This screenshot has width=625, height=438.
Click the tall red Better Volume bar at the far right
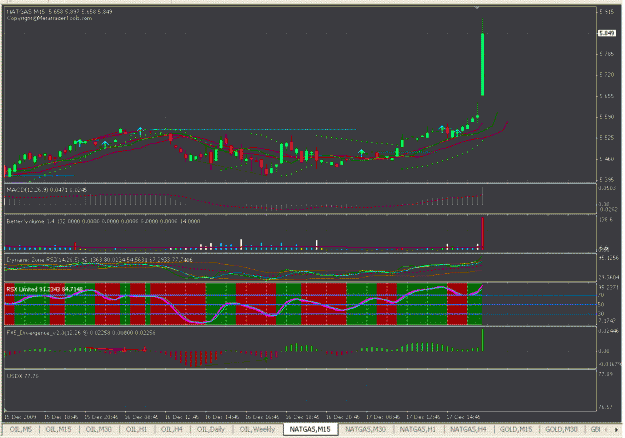pos(483,234)
